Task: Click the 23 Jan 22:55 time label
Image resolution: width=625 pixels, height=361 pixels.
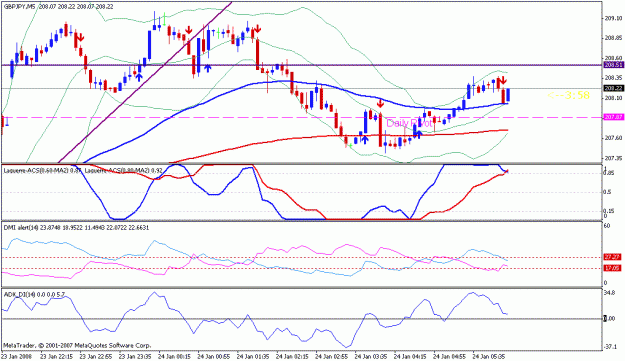Action: click(96, 356)
